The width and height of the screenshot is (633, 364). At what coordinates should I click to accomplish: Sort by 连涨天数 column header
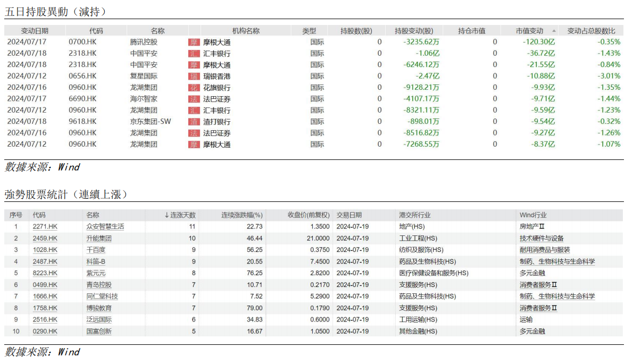(180, 215)
